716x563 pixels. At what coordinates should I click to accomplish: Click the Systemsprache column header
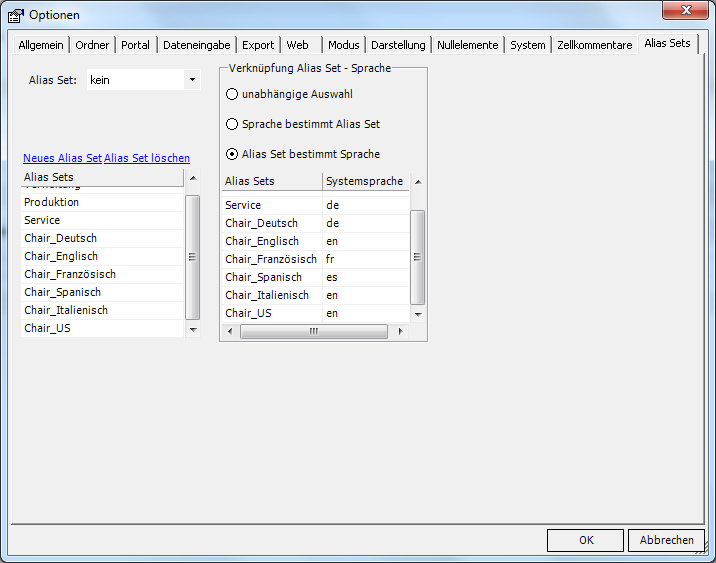point(364,181)
